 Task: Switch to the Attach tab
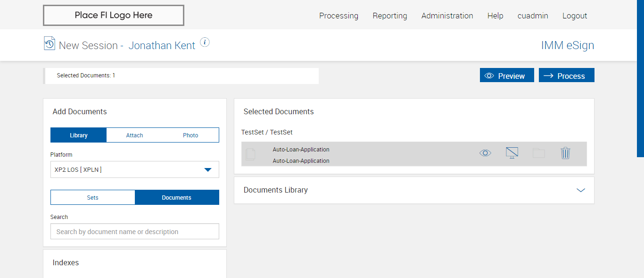click(134, 135)
